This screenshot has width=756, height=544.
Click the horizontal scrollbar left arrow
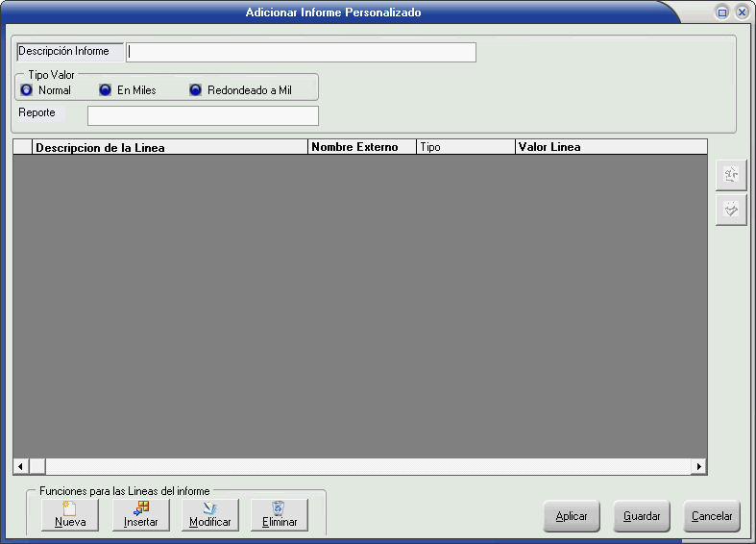pyautogui.click(x=20, y=466)
